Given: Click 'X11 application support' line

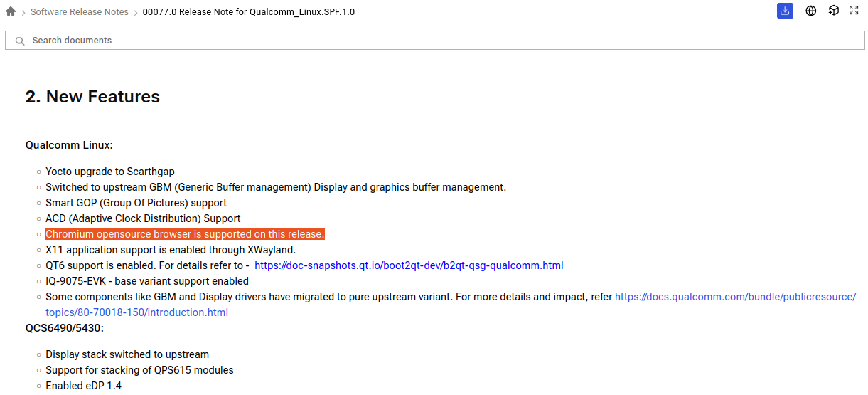Looking at the screenshot, I should tap(171, 250).
